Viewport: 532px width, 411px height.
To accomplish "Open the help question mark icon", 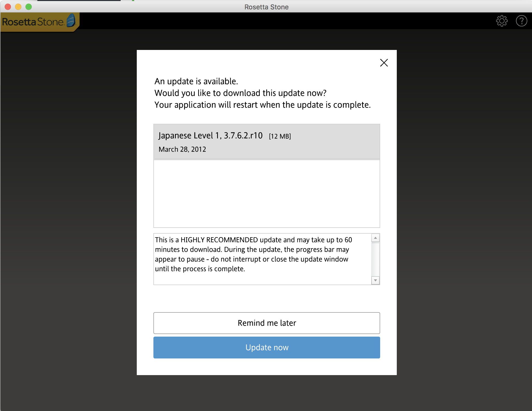I will click(521, 21).
